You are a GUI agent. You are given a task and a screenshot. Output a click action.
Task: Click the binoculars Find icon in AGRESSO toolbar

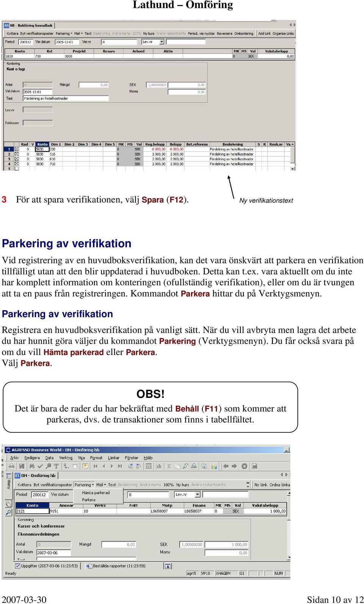(32, 466)
